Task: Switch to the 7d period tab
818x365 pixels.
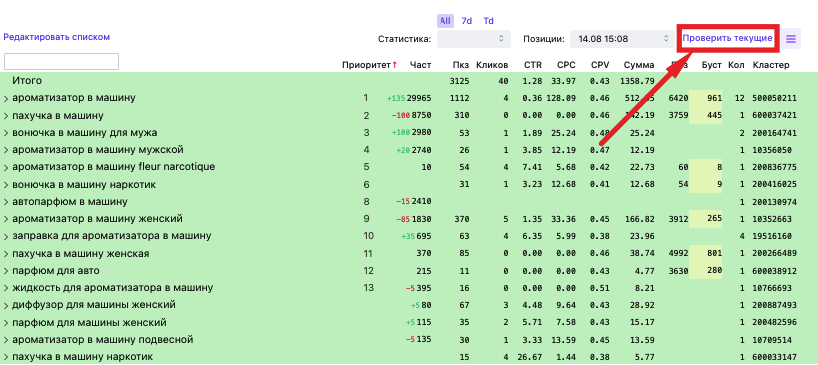Action: [466, 21]
